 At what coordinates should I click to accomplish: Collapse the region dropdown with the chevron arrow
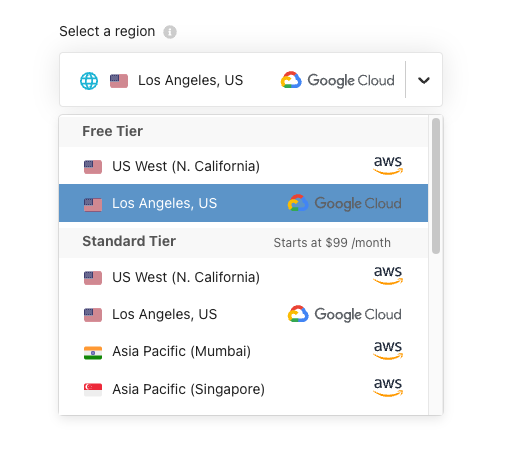(x=424, y=80)
